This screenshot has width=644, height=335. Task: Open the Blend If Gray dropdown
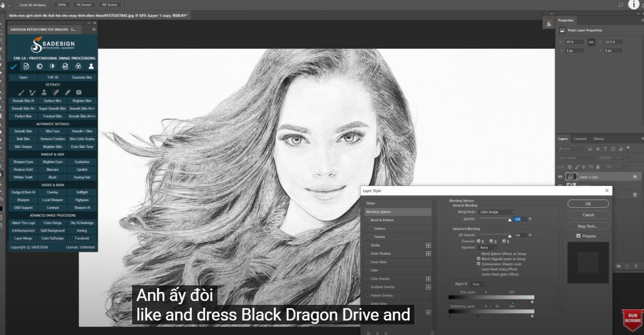[478, 284]
